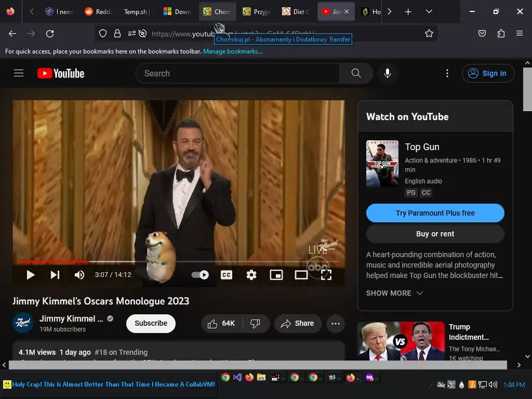Open the Top Gun movie poster
Viewport: 532px width, 399px height.
(382, 164)
